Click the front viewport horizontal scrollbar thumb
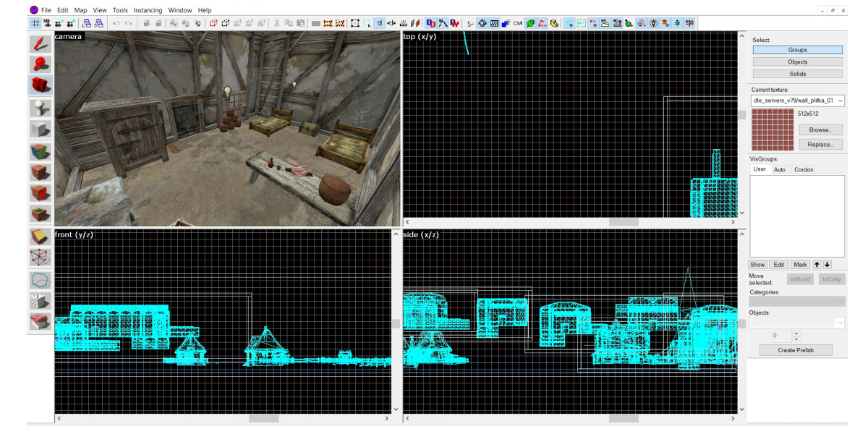Image resolution: width=868 pixels, height=434 pixels. (x=264, y=418)
